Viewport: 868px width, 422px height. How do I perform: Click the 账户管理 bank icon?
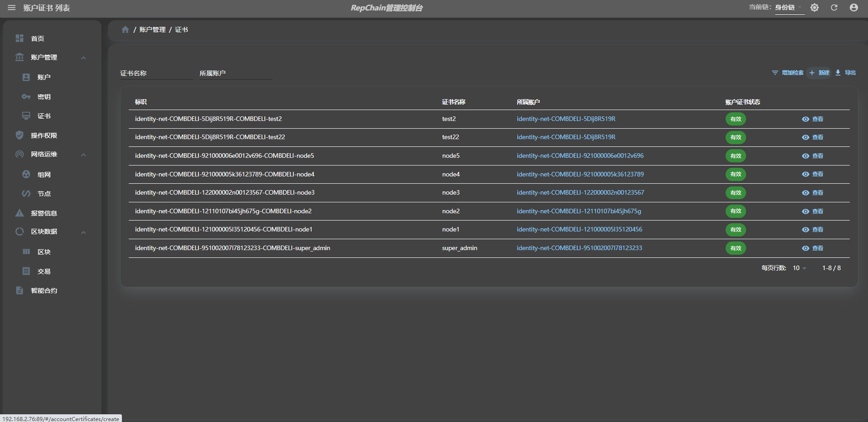coord(20,57)
